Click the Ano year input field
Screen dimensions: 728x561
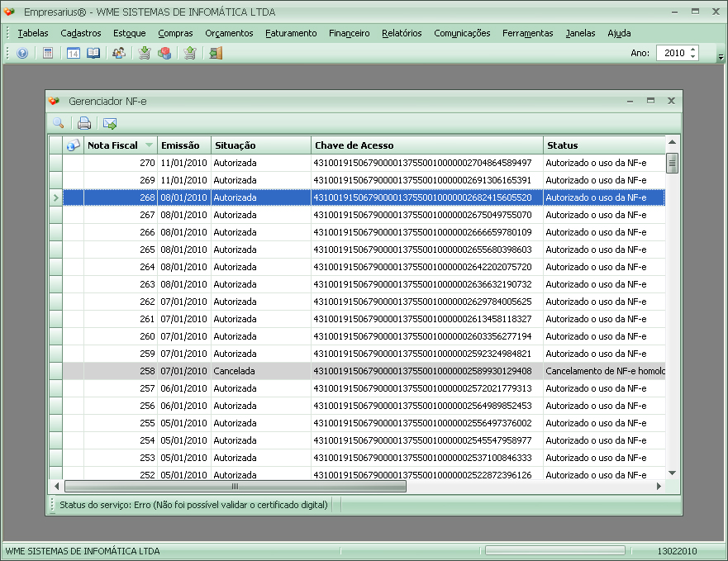[x=671, y=53]
